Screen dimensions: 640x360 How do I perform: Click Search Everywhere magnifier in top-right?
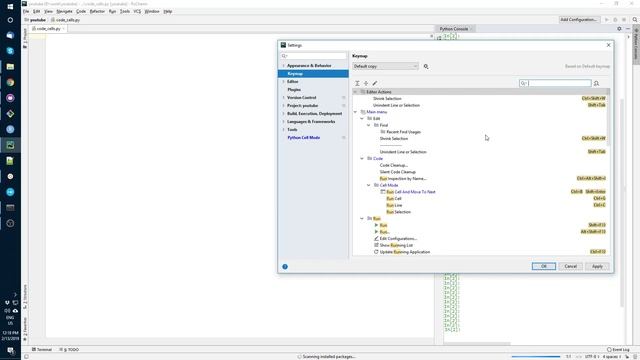coord(635,20)
